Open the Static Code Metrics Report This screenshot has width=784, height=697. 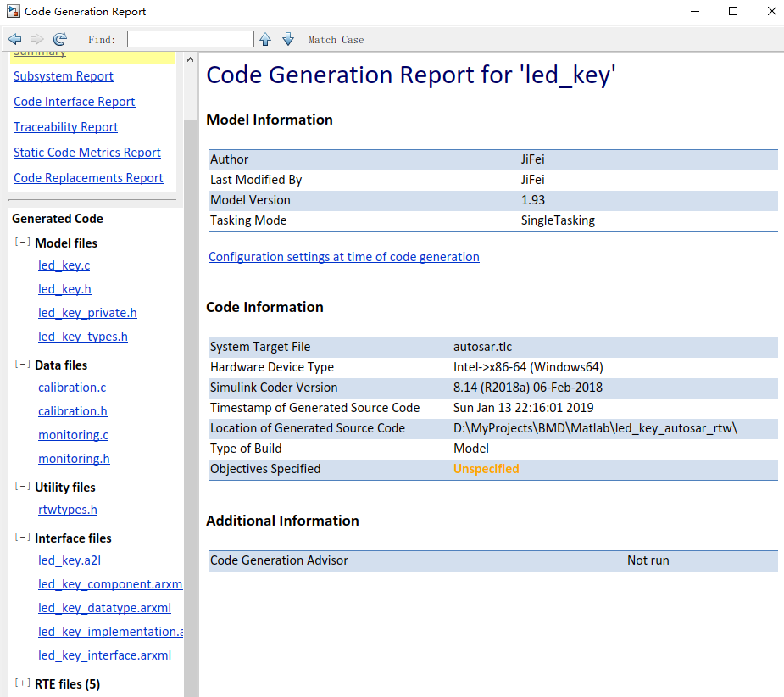(86, 153)
